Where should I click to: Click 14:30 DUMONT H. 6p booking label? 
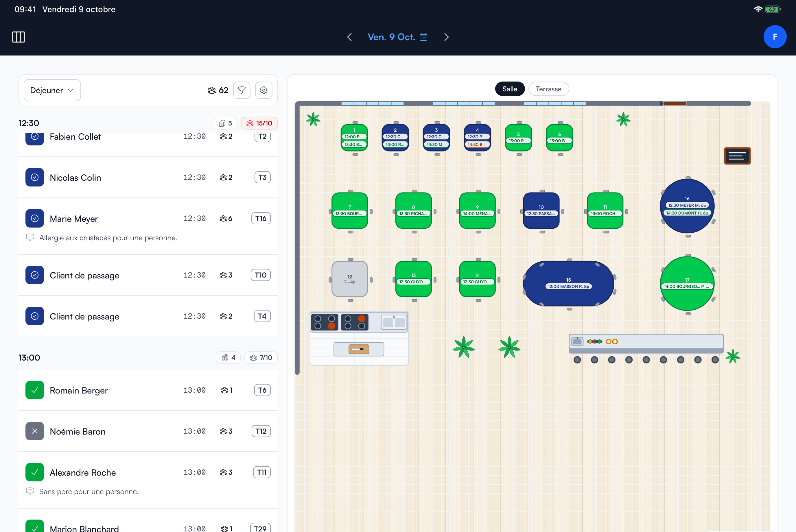tap(687, 213)
